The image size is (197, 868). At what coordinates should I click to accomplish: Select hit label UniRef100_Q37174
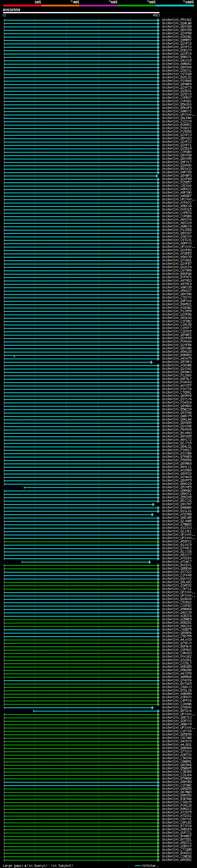point(177,399)
